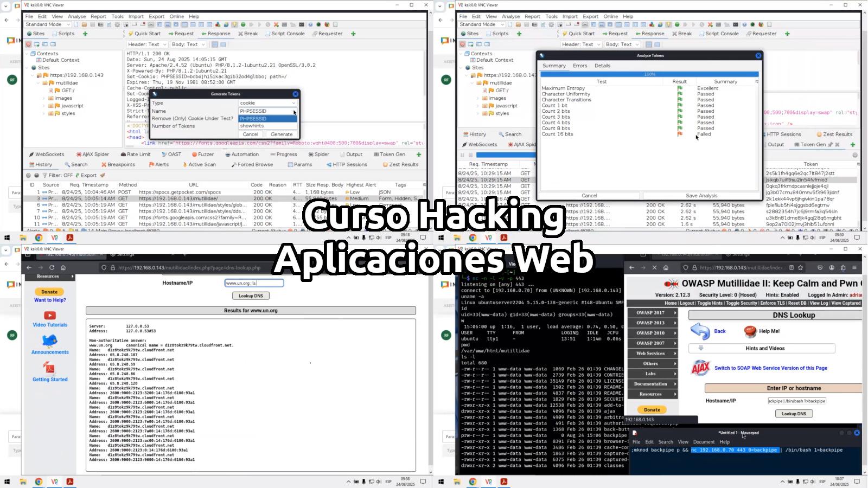Toggle the history filter showing Filter: OFF
Image resolution: width=868 pixels, height=488 pixels.
click(x=57, y=175)
